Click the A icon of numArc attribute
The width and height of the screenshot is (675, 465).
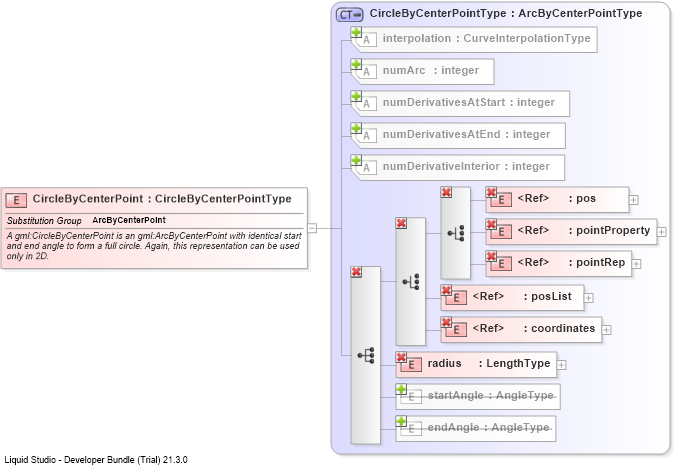366,71
